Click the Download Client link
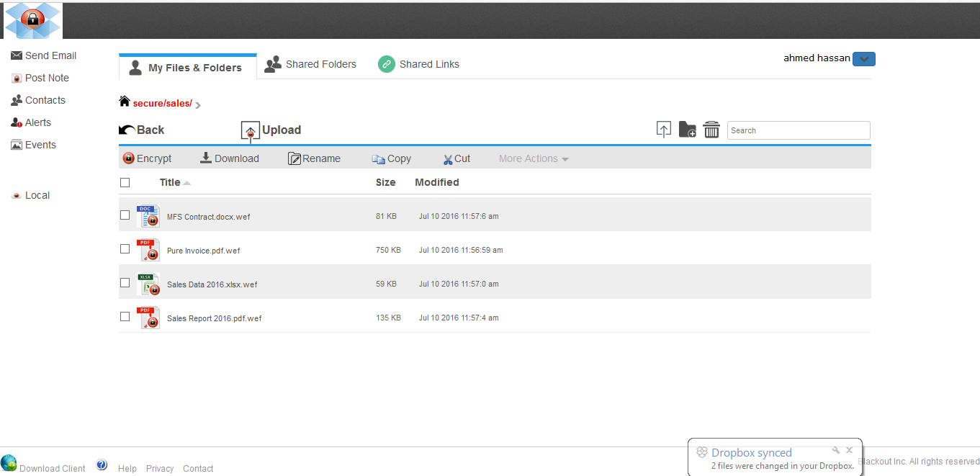Image resolution: width=980 pixels, height=476 pixels. point(51,468)
